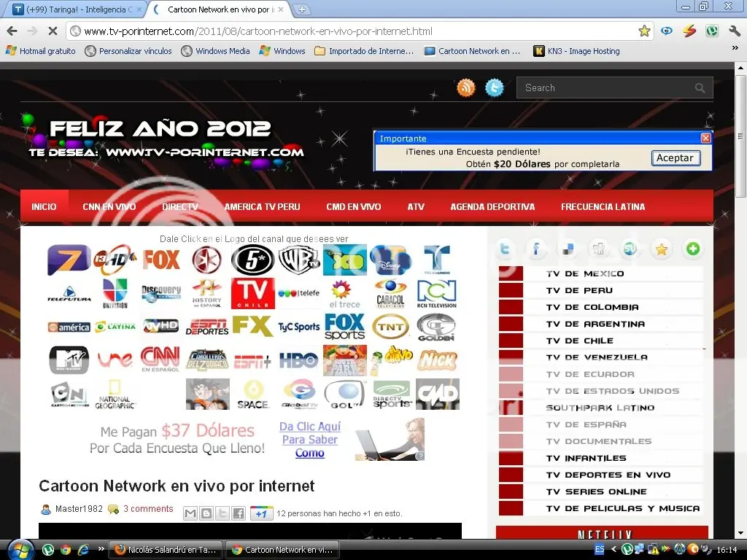
Task: Bookmark page with the address bar star
Action: click(644, 31)
